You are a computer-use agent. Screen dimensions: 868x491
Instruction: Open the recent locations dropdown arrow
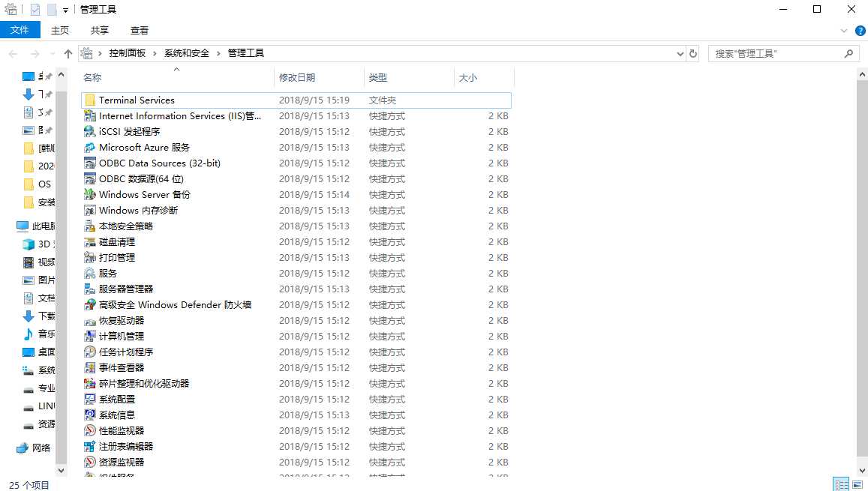[x=53, y=54]
